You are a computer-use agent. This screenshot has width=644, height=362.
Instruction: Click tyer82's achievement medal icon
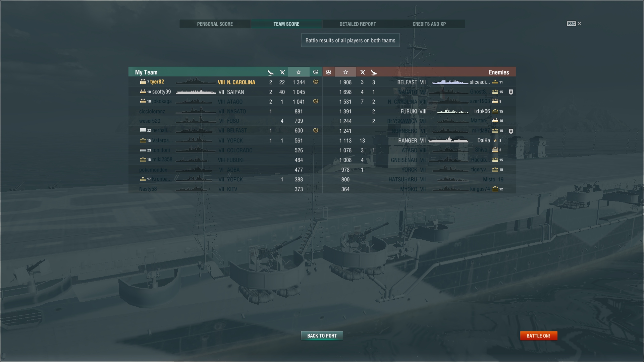316,82
